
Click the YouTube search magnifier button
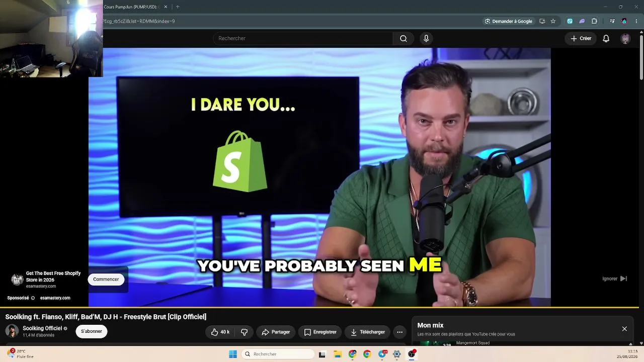pos(404,38)
